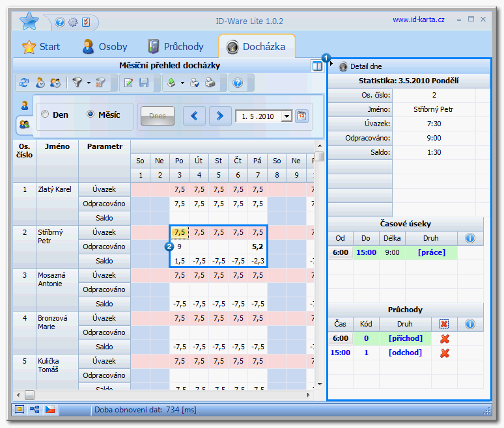Delete the 15:00 odchod passage
Screen dimensions: 504x428
[445, 353]
